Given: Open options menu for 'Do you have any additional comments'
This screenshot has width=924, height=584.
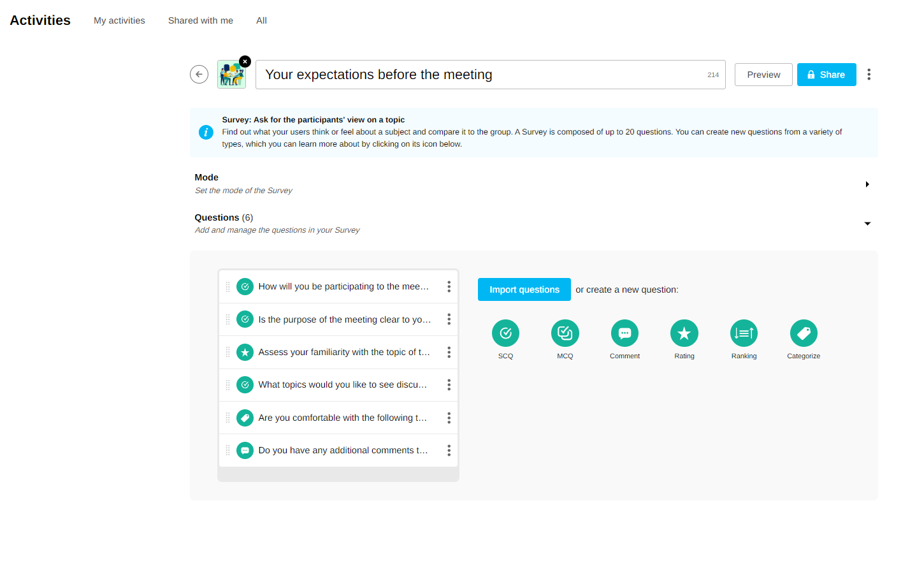Looking at the screenshot, I should click(449, 451).
